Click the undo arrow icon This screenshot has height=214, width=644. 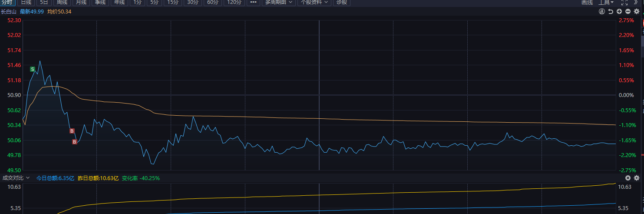[x=611, y=11]
